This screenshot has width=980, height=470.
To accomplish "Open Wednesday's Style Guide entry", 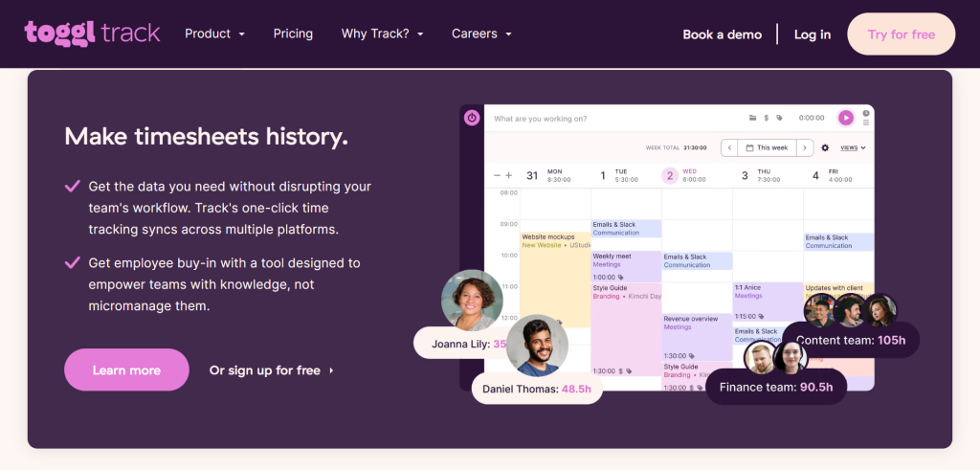I will (x=698, y=377).
